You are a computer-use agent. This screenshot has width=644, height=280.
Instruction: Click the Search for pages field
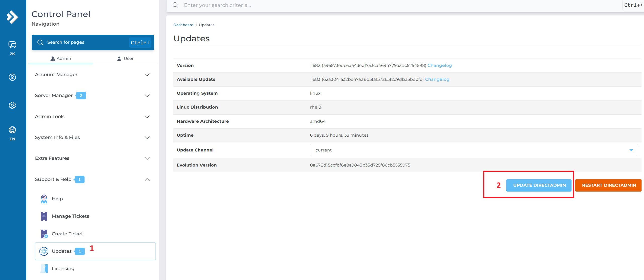93,42
